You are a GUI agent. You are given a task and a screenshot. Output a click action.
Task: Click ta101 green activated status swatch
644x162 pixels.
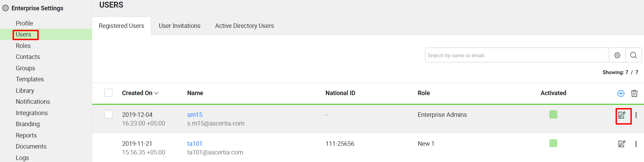pos(553,143)
